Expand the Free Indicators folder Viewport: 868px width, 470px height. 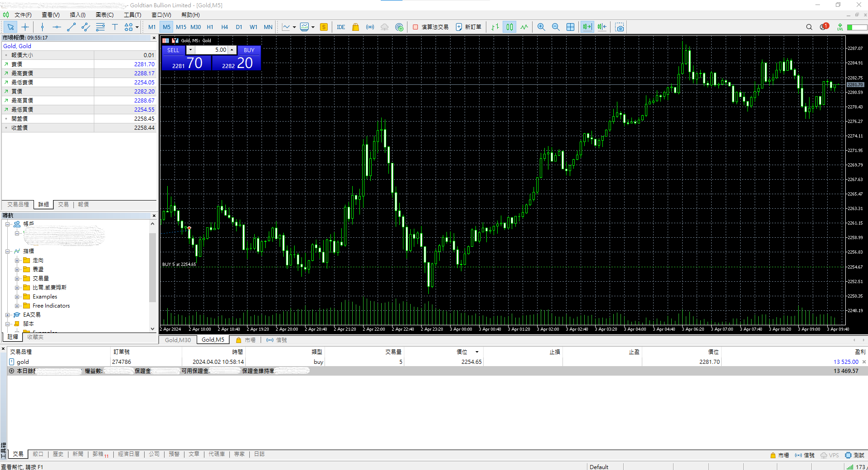click(x=17, y=306)
